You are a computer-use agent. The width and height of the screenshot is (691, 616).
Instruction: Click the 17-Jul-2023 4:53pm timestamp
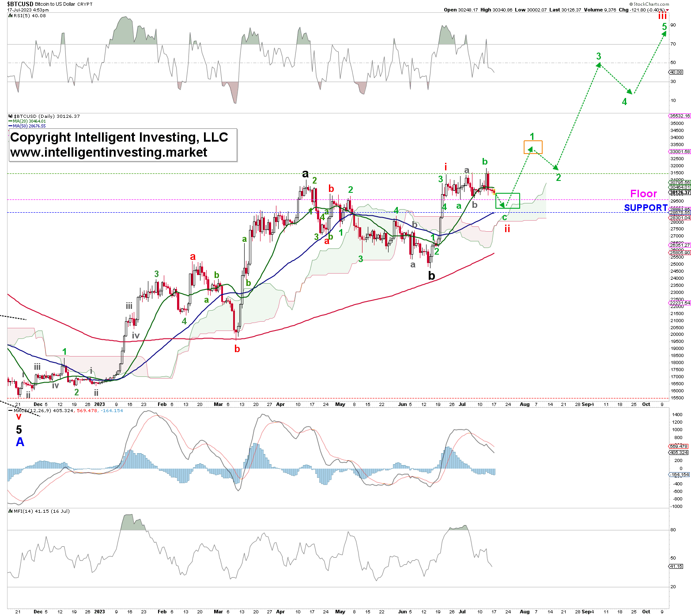coord(28,10)
